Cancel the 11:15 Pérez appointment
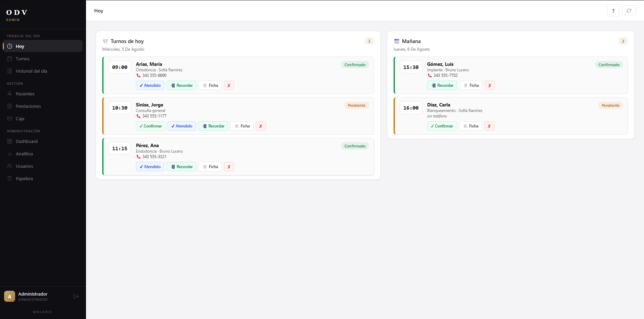 click(x=229, y=167)
